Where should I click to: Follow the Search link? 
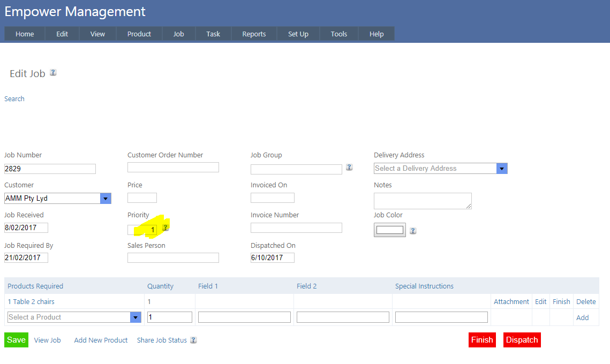14,98
